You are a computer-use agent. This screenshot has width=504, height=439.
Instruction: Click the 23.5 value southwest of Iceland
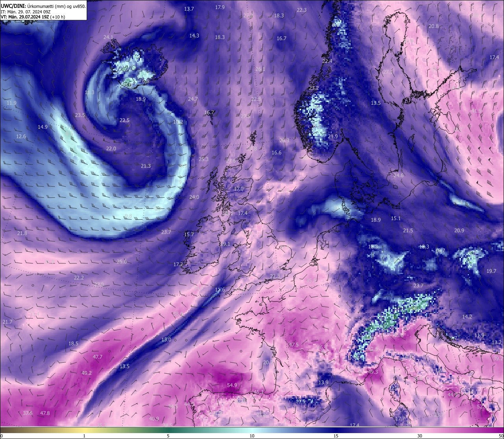[x=80, y=115]
